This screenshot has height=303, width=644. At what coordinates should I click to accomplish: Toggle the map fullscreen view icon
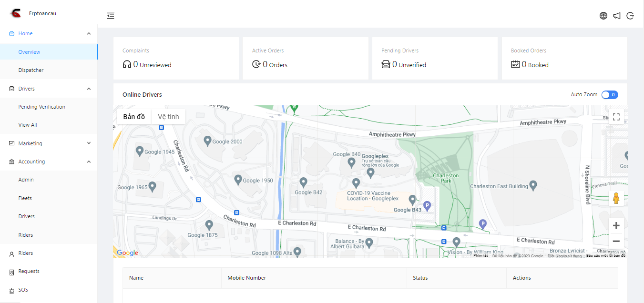pos(616,117)
